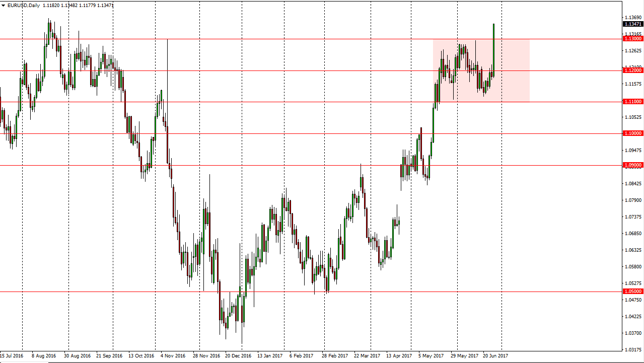Select the 1.12000 horizontal red line
This screenshot has width=644, height=363.
point(302,71)
